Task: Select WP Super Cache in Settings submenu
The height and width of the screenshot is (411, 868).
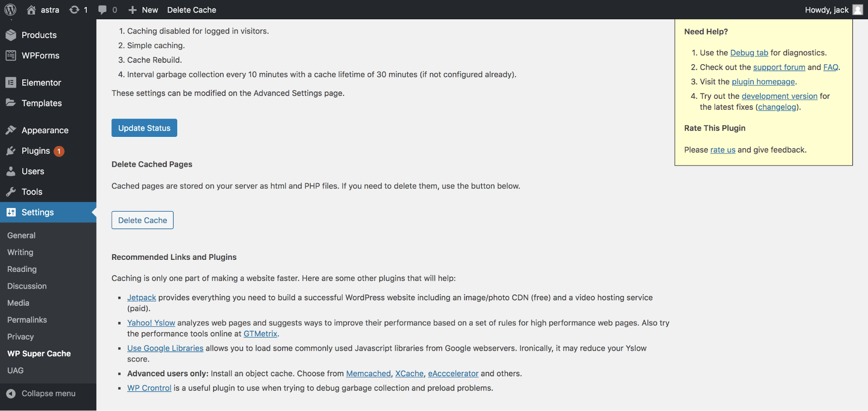Action: [x=39, y=354]
